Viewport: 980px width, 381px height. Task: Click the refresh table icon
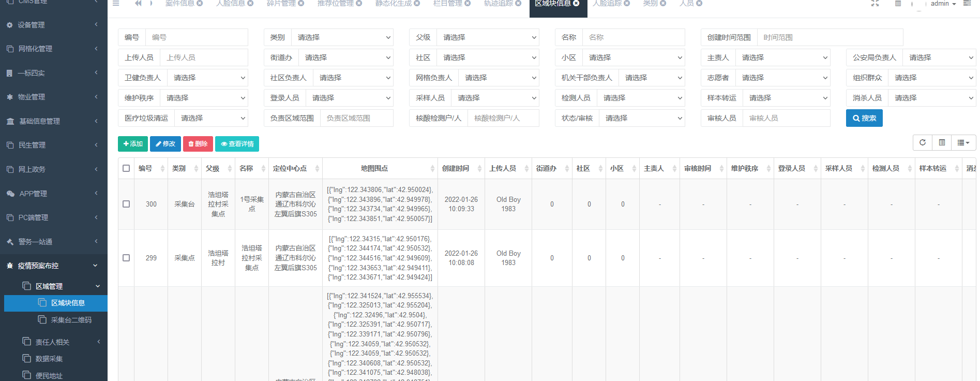click(922, 143)
